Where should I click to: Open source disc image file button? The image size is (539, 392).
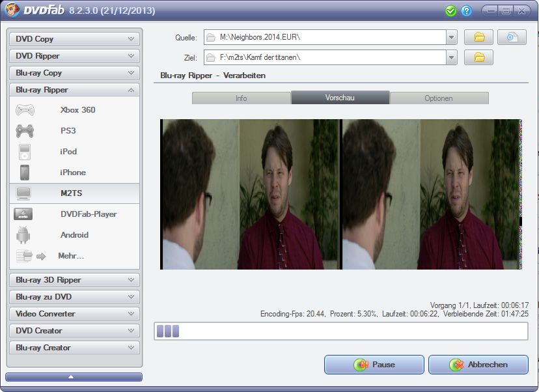(512, 37)
